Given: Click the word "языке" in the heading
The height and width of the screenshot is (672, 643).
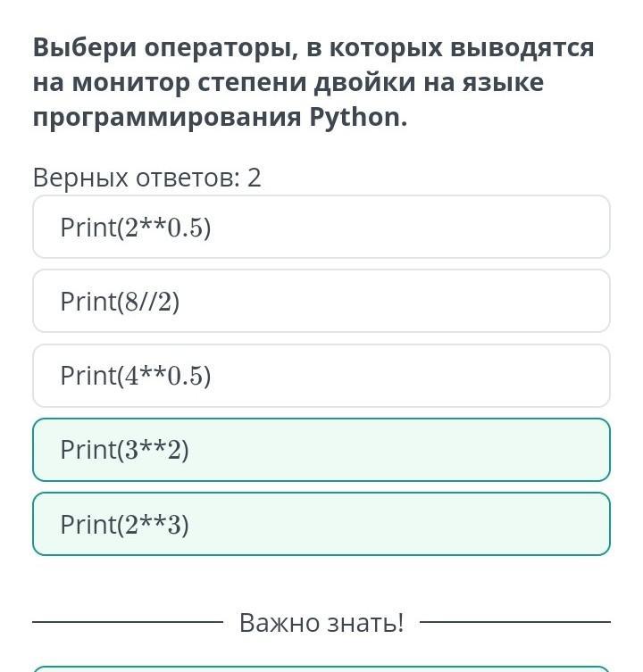Looking at the screenshot, I should pyautogui.click(x=503, y=82).
